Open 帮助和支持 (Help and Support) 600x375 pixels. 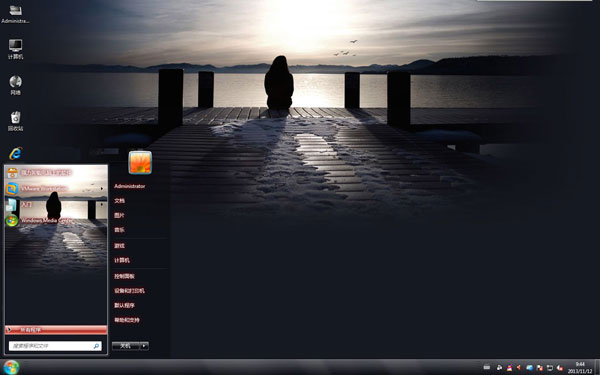127,320
